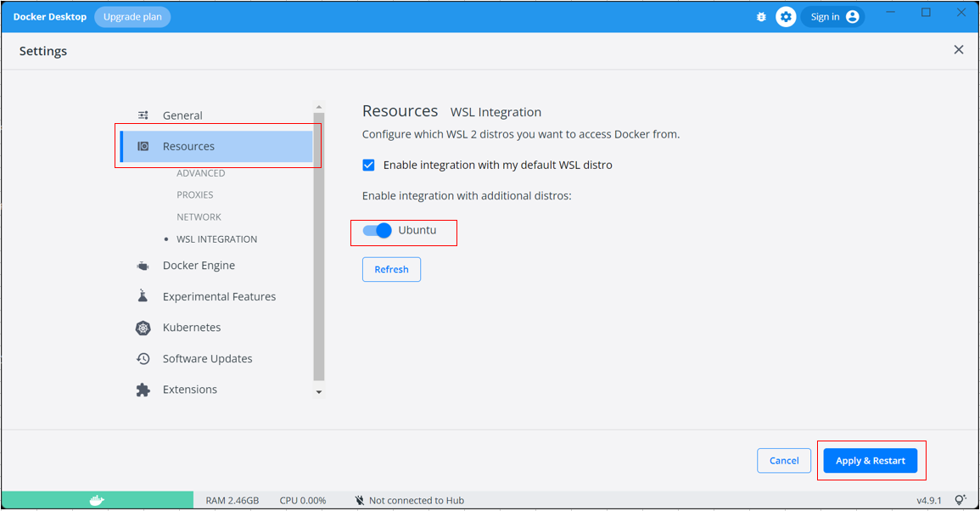The image size is (980, 511).
Task: Click the v4.9.1 version label
Action: tap(929, 500)
